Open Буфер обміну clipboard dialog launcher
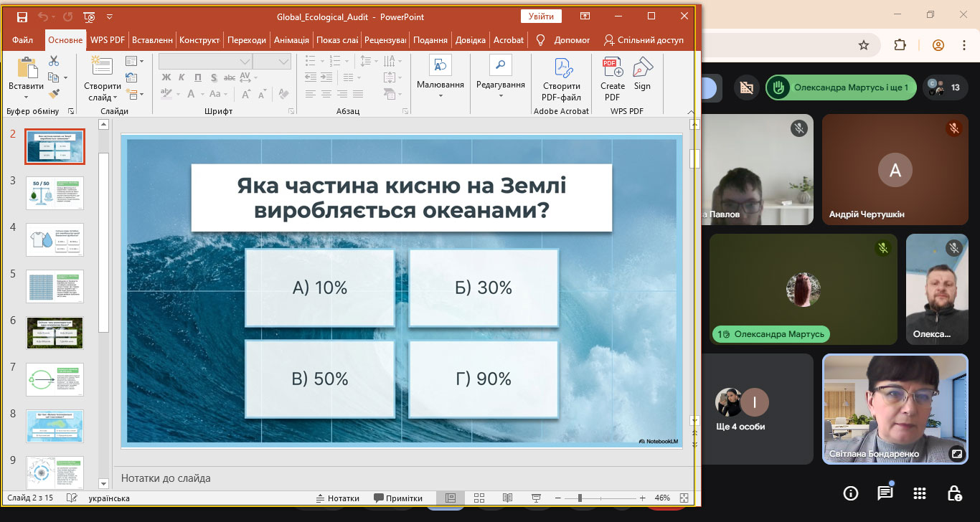This screenshot has width=980, height=522. click(71, 112)
